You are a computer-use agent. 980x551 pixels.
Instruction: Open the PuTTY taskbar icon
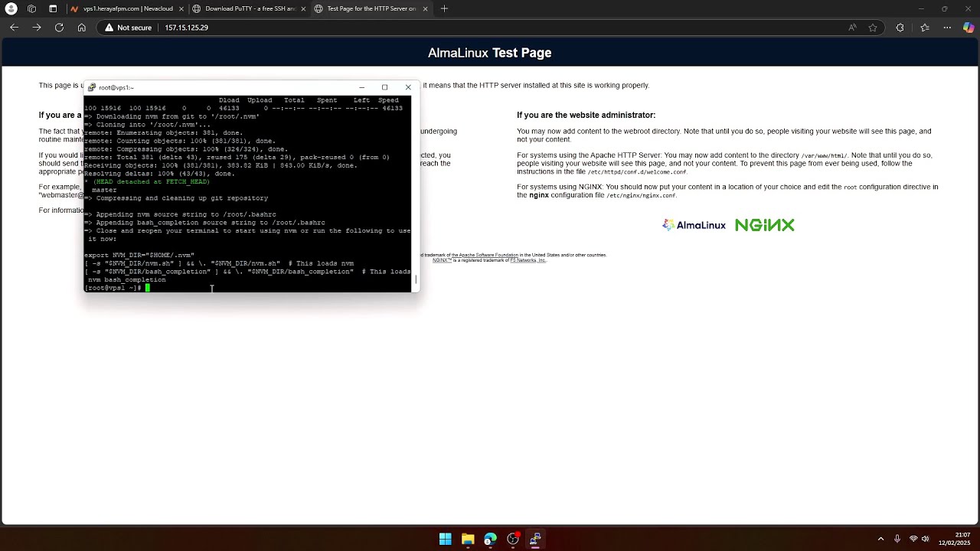(x=535, y=539)
